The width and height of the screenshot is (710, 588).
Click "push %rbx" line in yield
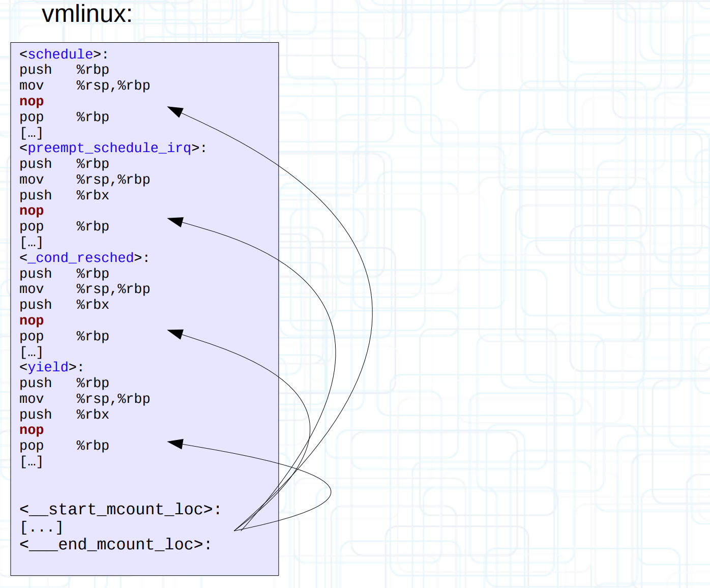pos(64,415)
